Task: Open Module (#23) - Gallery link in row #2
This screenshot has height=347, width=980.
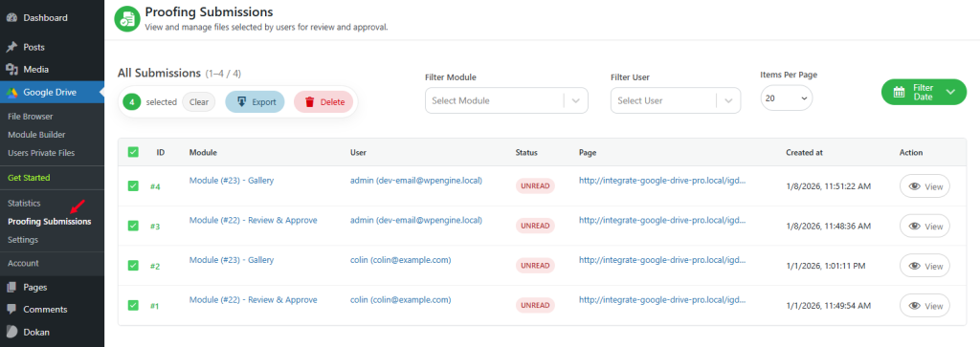Action: click(x=232, y=260)
